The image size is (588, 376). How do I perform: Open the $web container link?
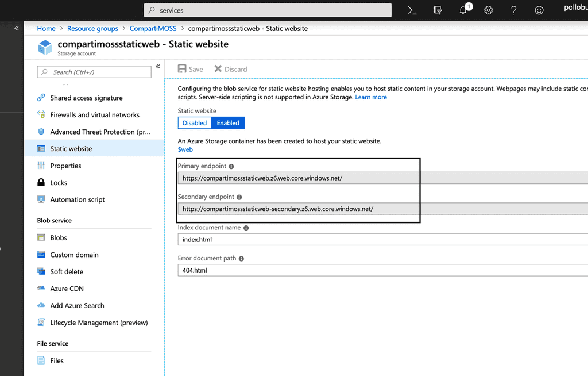(x=185, y=149)
